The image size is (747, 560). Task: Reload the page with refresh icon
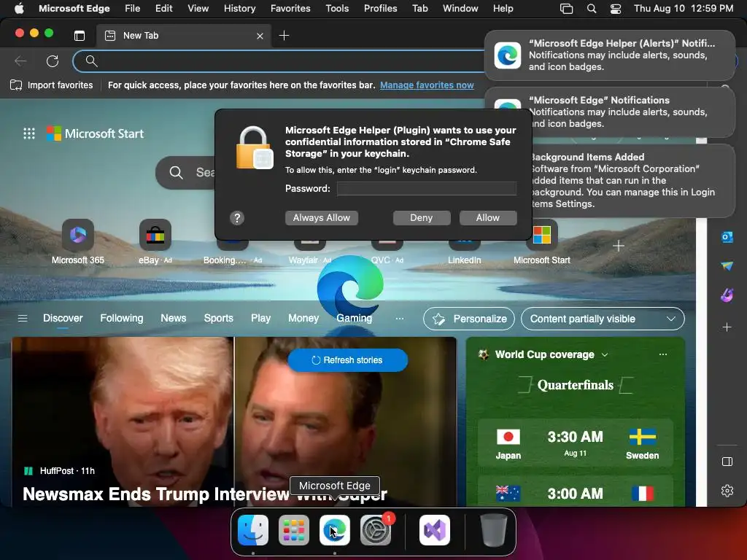pyautogui.click(x=53, y=61)
